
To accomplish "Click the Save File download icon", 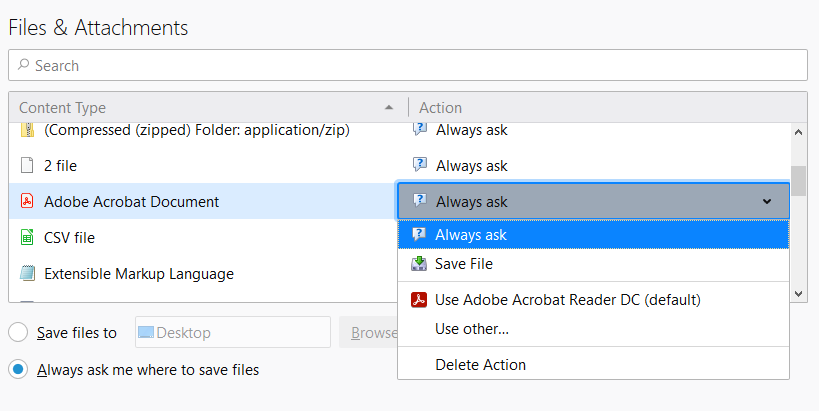I will tap(419, 264).
